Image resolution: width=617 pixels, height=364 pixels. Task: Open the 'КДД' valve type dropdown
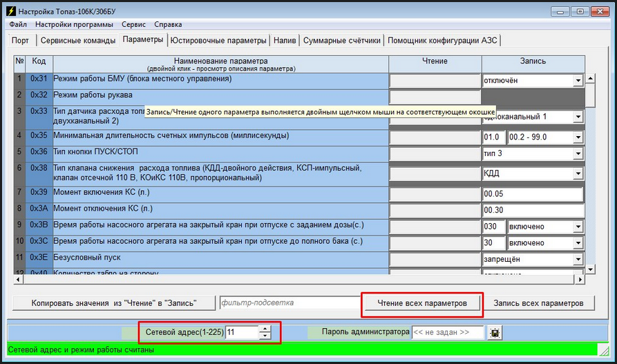tap(578, 173)
